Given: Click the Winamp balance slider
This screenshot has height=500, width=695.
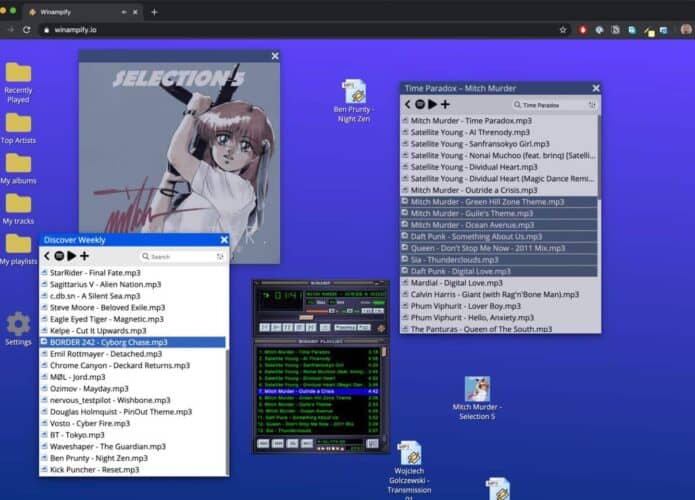Looking at the screenshot, I should (x=350, y=311).
